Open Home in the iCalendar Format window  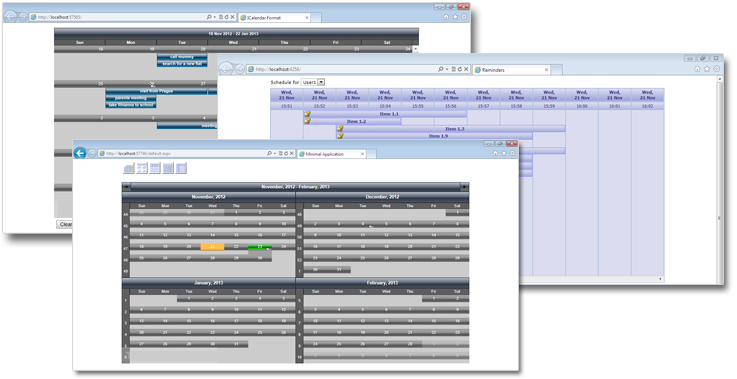click(446, 17)
